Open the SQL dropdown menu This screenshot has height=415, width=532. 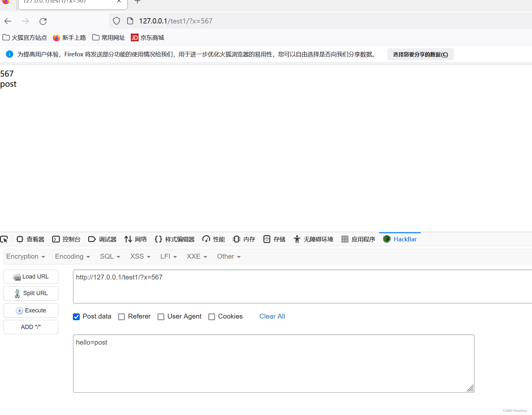coord(110,256)
